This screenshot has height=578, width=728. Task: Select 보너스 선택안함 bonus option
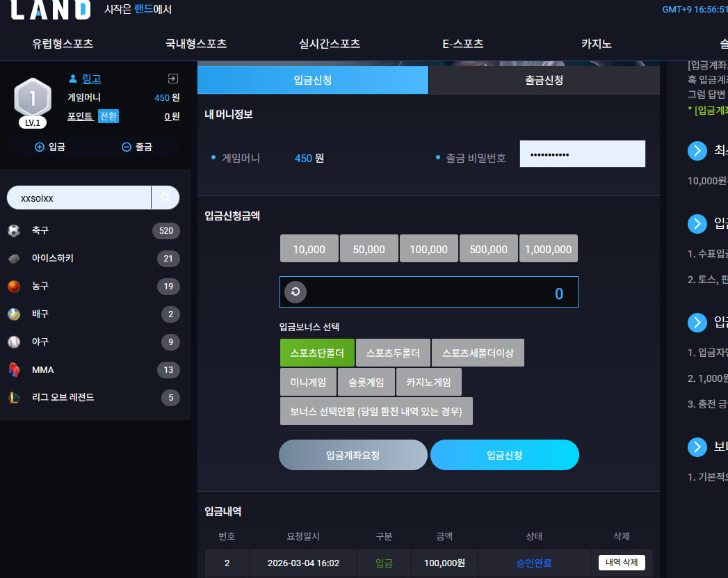[x=376, y=411]
